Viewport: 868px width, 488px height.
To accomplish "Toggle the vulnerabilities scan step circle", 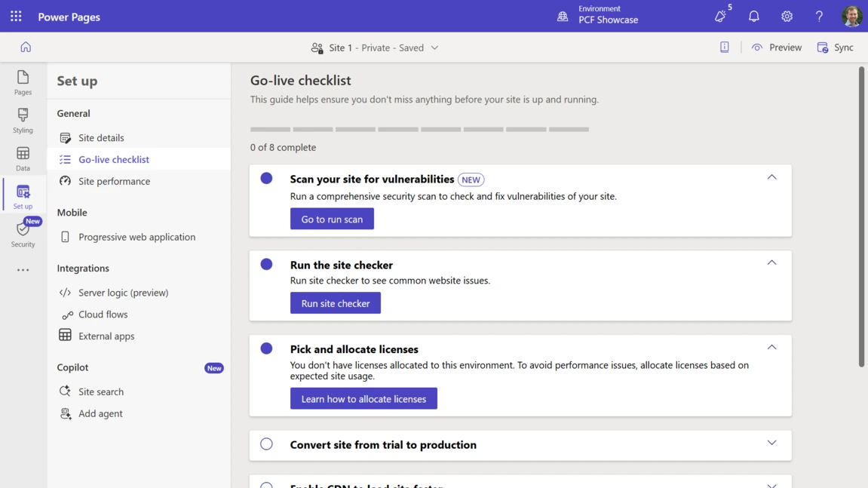I will pos(266,178).
